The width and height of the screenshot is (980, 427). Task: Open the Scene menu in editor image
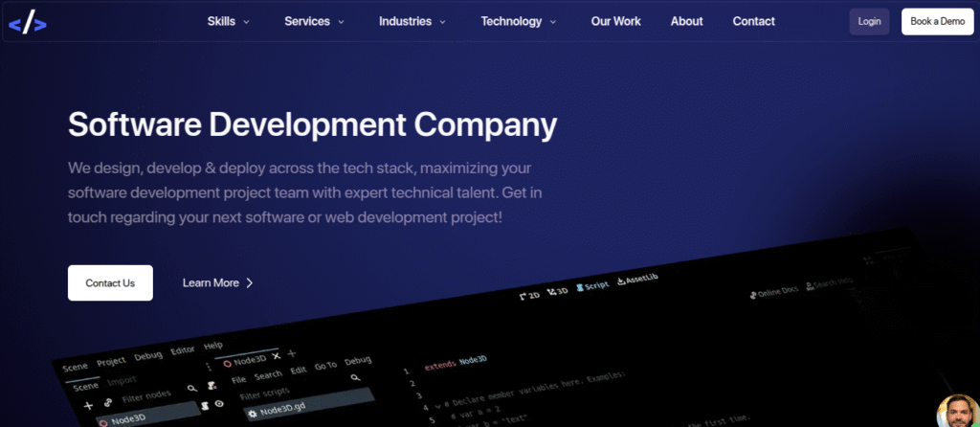(75, 367)
